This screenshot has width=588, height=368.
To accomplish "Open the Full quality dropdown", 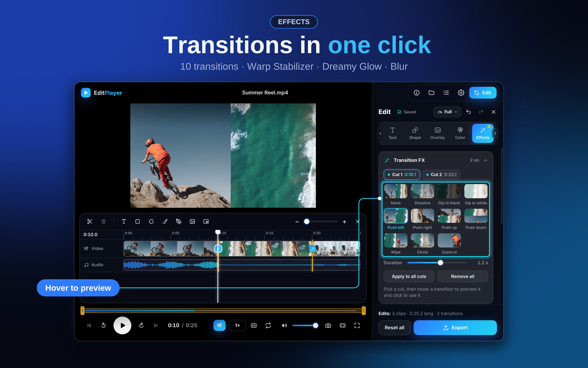I will coord(447,112).
